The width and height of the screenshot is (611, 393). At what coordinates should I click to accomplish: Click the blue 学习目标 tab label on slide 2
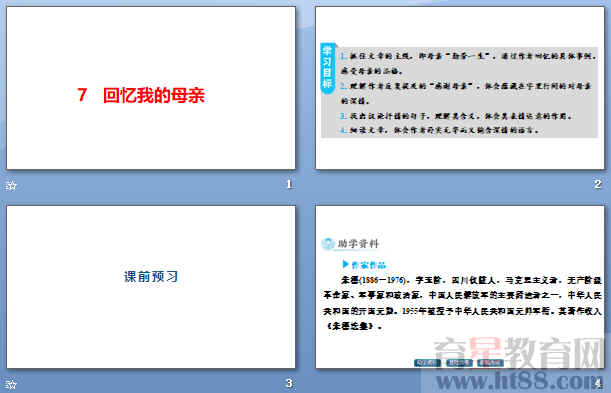(327, 69)
